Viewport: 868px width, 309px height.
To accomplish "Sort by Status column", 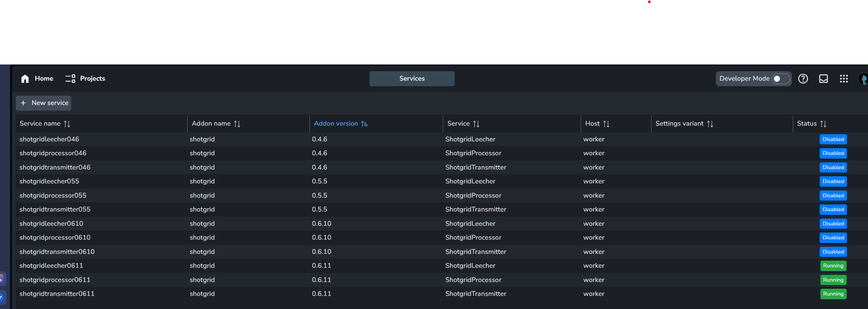I will [x=823, y=124].
